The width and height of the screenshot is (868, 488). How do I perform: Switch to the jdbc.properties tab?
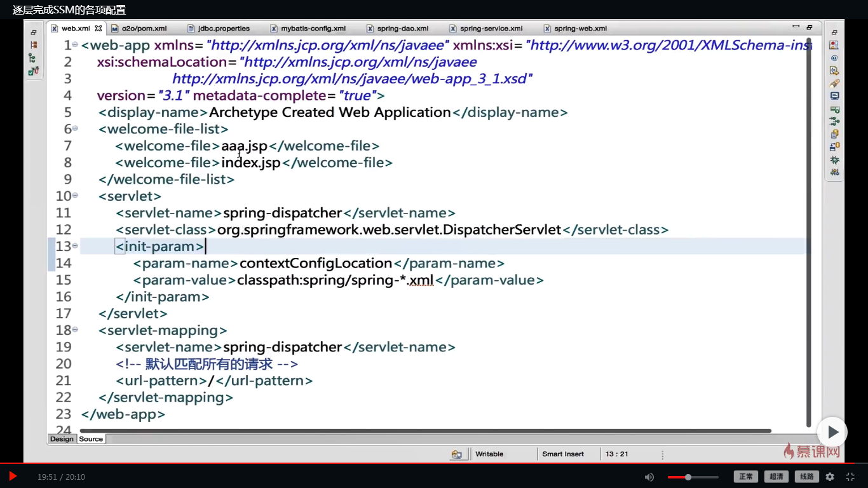pyautogui.click(x=219, y=29)
